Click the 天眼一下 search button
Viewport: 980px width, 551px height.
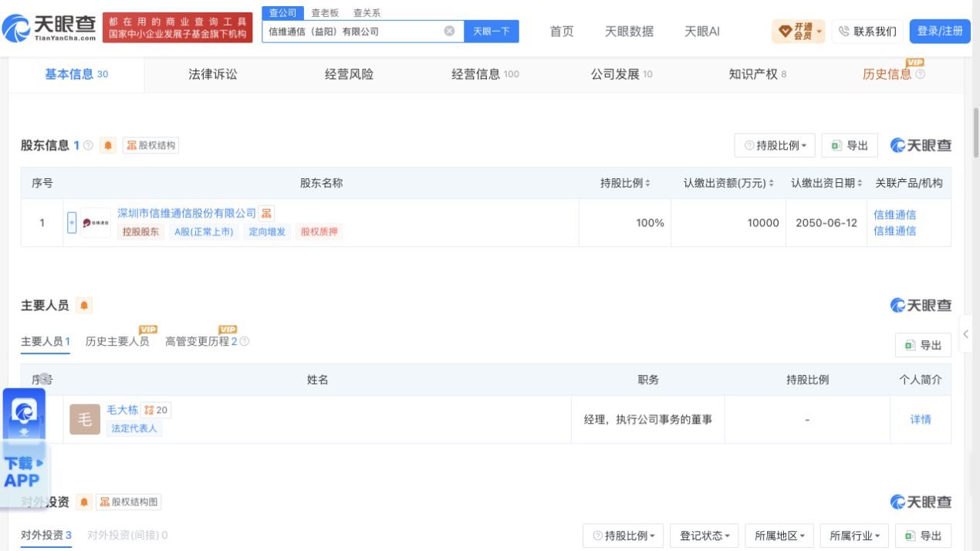492,31
